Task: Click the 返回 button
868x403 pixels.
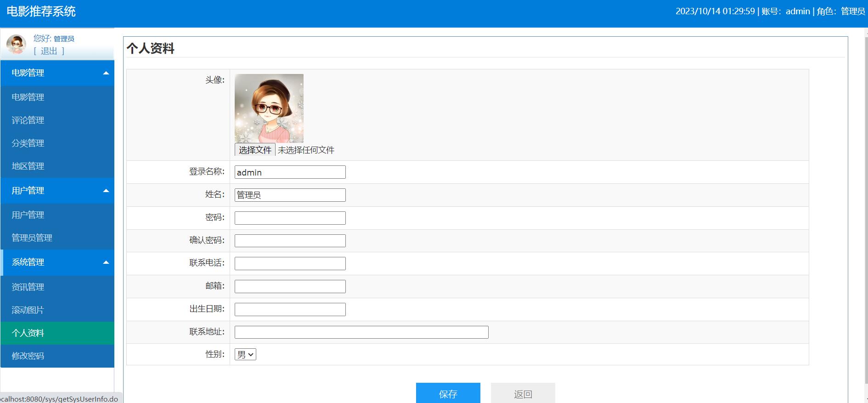Action: [x=523, y=393]
